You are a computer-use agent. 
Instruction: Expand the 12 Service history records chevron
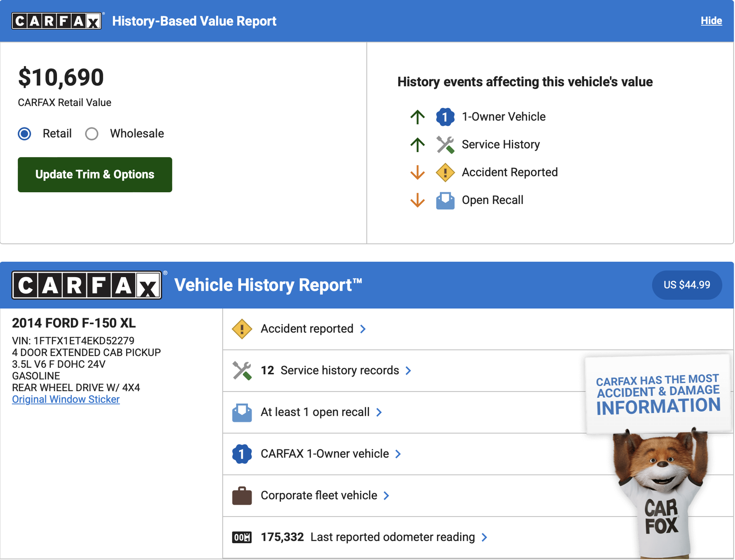[x=409, y=371]
